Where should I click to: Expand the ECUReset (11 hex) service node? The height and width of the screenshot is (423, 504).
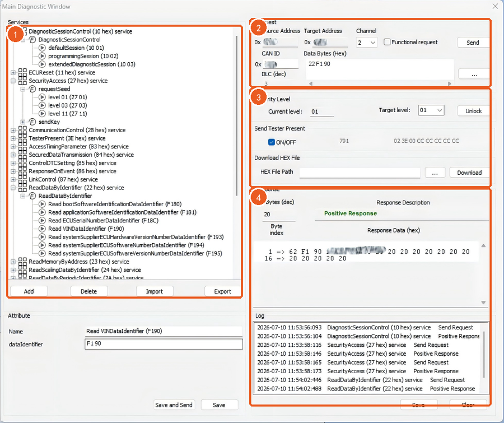click(13, 73)
